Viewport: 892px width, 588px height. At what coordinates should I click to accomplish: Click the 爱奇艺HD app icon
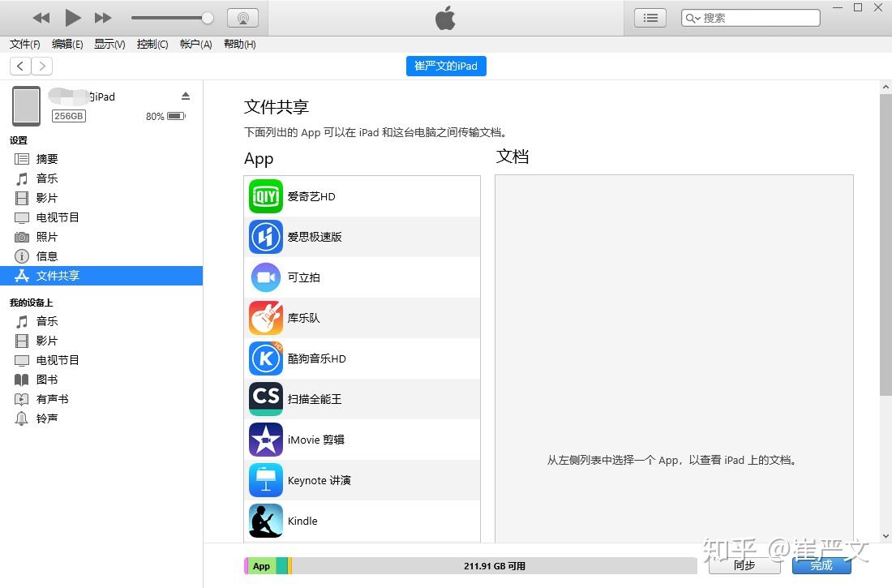(x=266, y=196)
